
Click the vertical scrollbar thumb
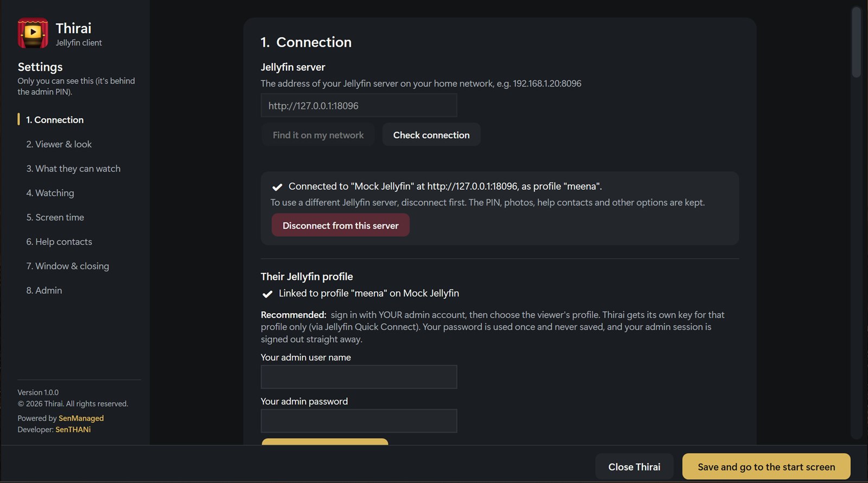pyautogui.click(x=857, y=42)
